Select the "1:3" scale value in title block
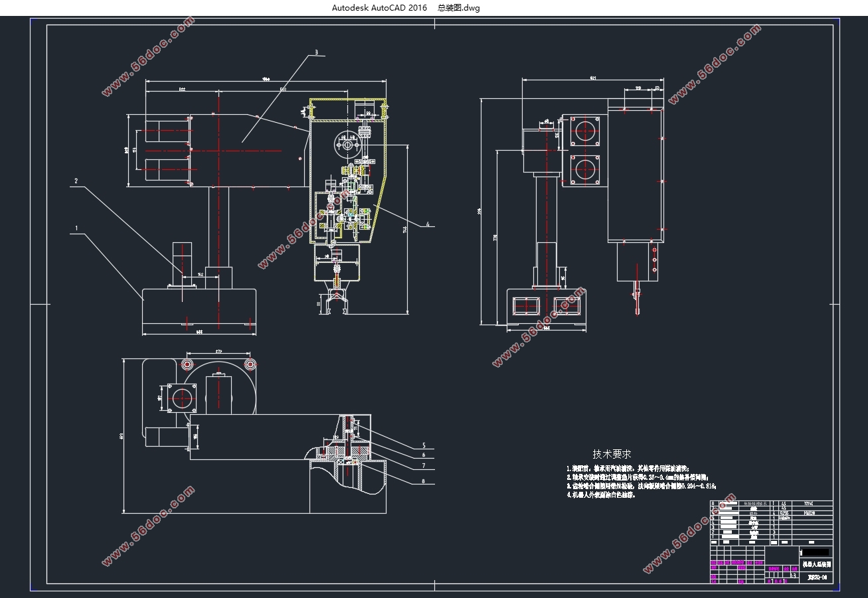Image resolution: width=868 pixels, height=598 pixels. point(792,575)
